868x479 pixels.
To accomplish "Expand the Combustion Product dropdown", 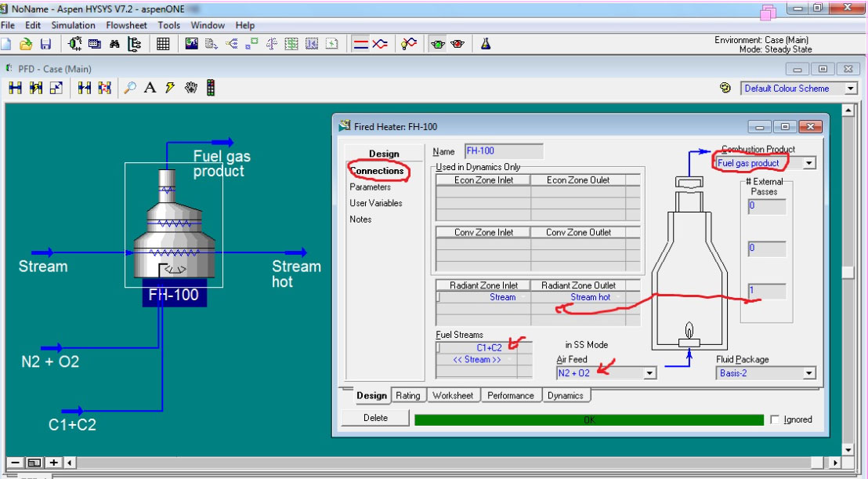I will 808,163.
